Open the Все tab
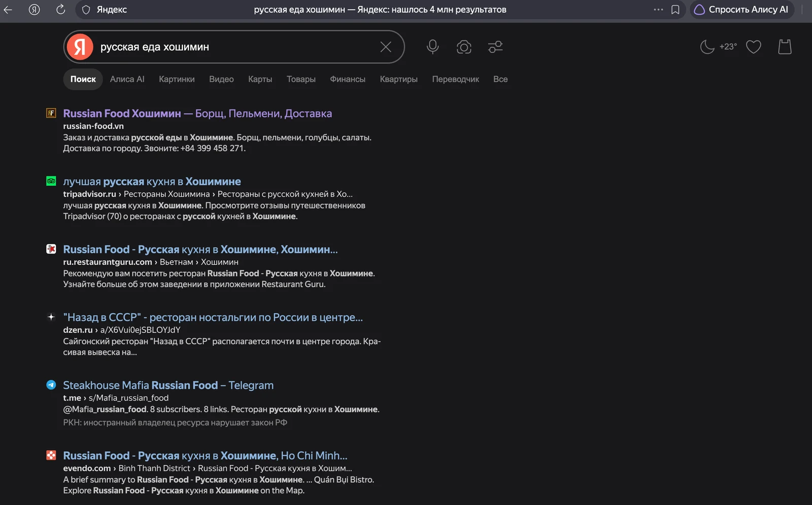812x505 pixels. [x=500, y=79]
